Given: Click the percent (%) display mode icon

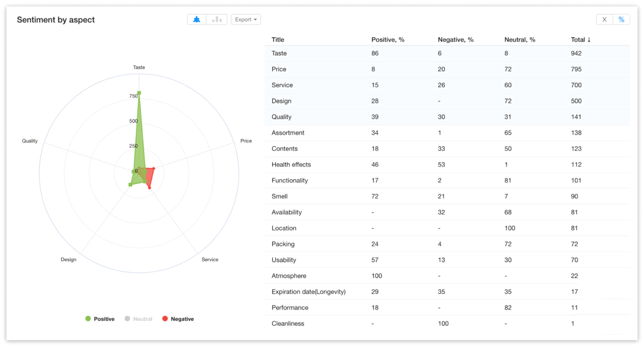Looking at the screenshot, I should (622, 19).
